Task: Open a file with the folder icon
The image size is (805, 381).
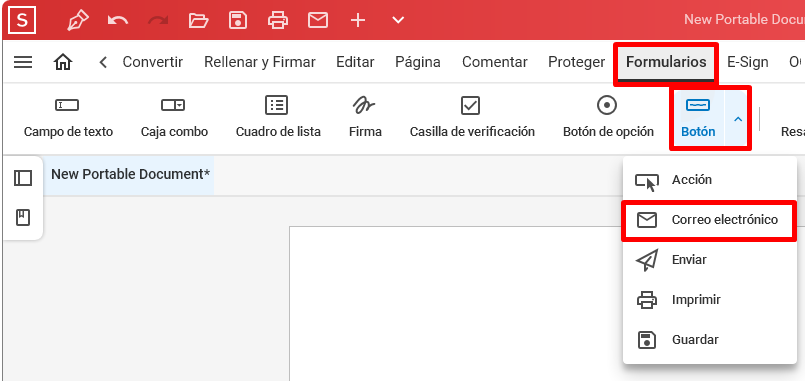Action: [x=198, y=21]
